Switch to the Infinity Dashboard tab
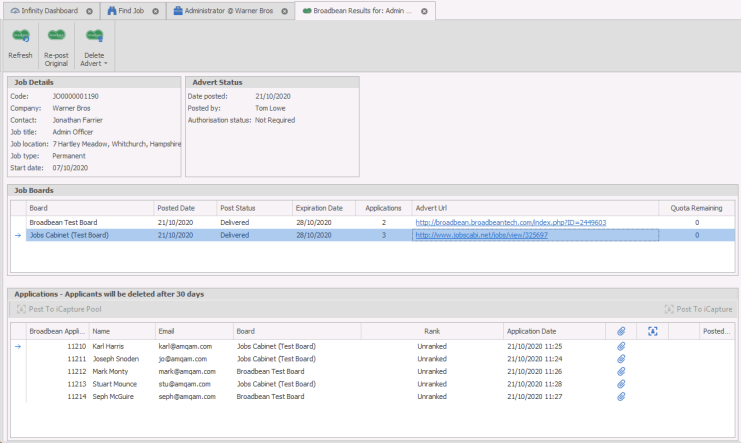Screen dimensions: 741x443 tap(45, 11)
